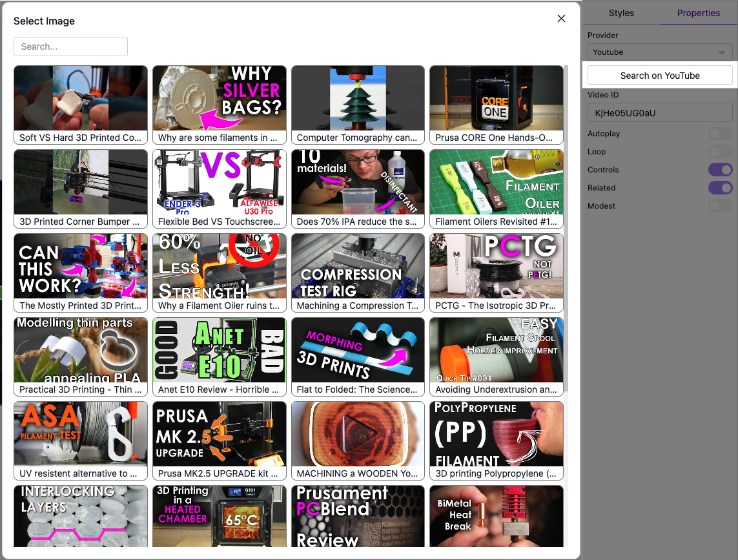Select the Properties tab

pos(698,13)
